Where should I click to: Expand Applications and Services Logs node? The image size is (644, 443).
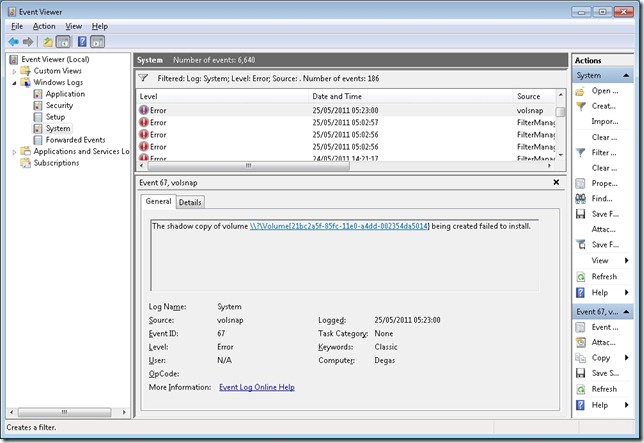pos(14,152)
